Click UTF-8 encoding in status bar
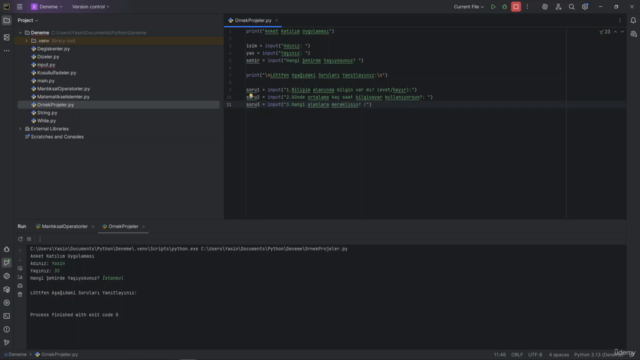 [x=535, y=355]
